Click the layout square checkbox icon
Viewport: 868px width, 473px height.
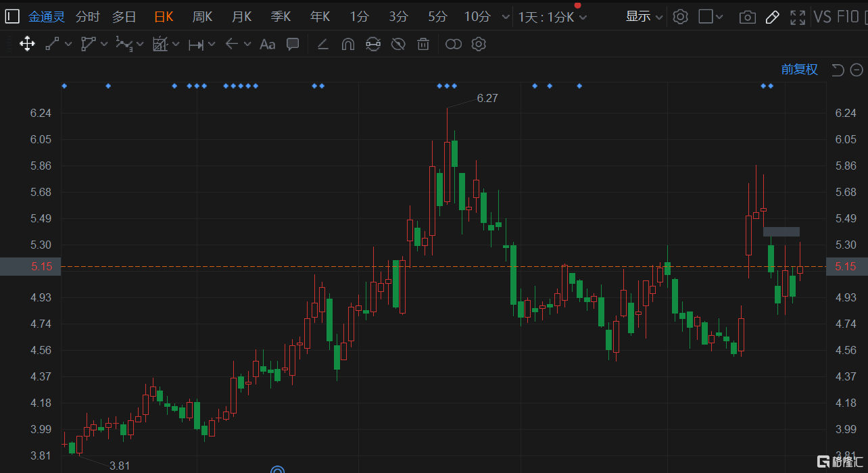pyautogui.click(x=706, y=17)
